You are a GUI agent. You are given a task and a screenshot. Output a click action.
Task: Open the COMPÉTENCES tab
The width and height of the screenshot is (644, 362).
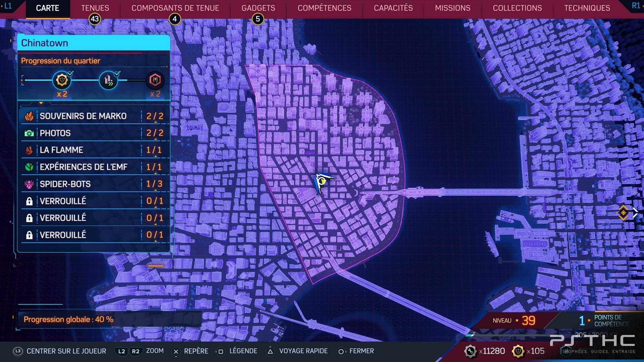point(324,8)
